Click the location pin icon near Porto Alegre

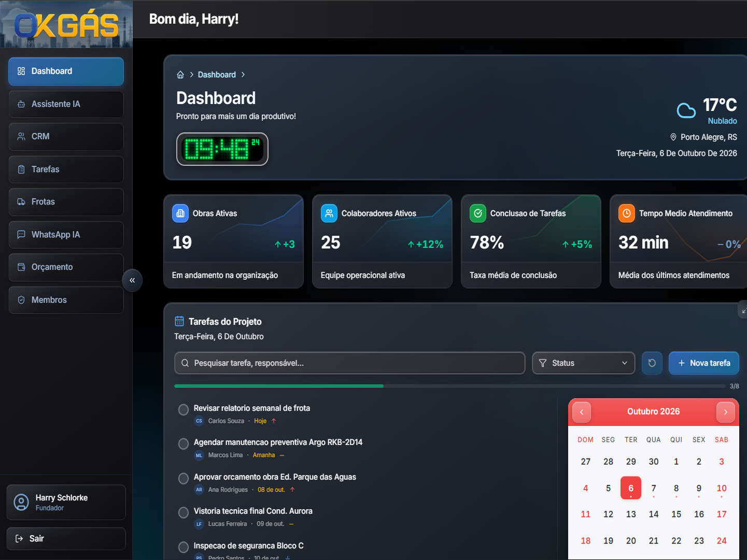pos(673,137)
